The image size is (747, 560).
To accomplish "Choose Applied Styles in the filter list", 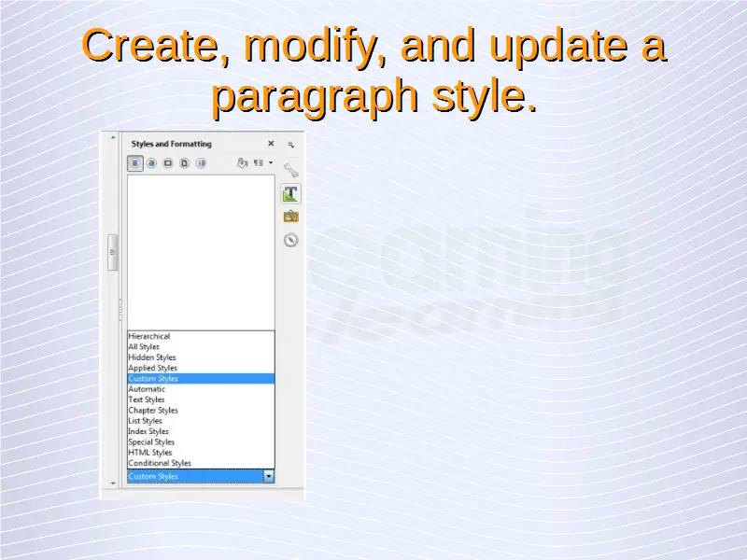I will [x=201, y=368].
